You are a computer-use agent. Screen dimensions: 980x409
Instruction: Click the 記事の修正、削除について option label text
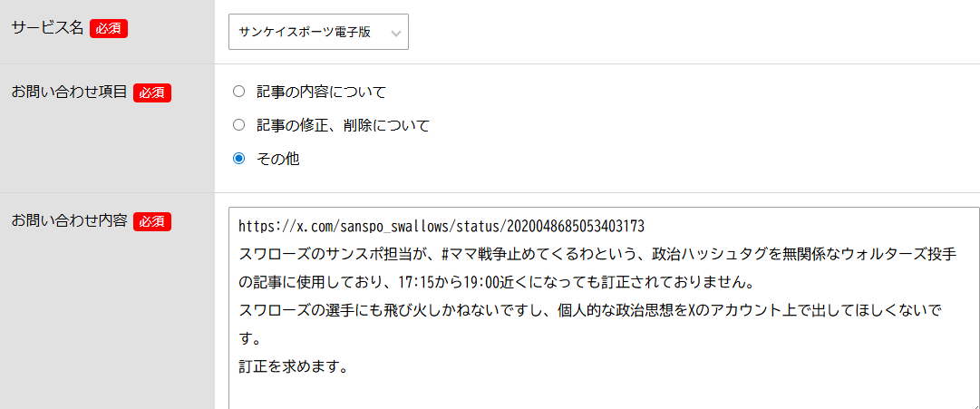pos(343,124)
